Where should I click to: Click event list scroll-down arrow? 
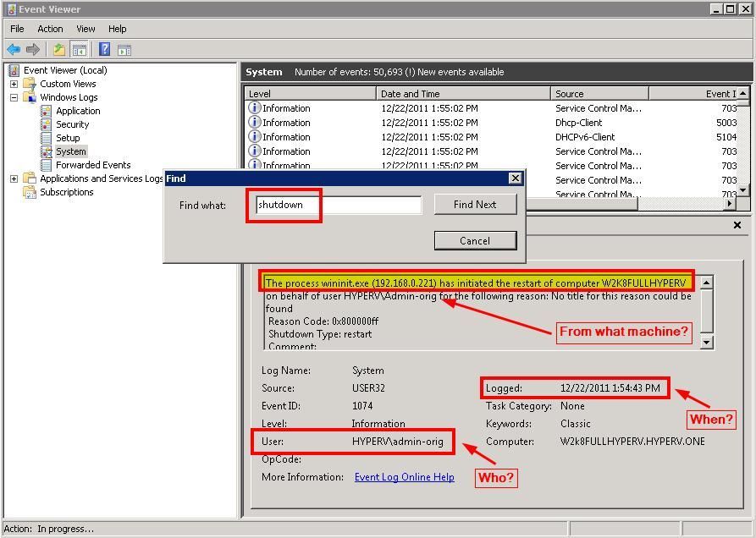[743, 190]
